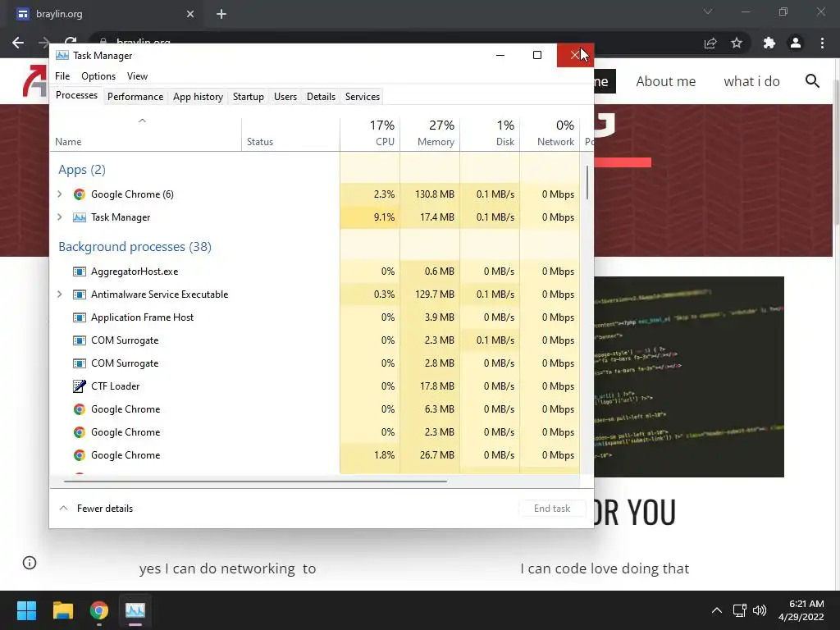Expand the Antimalware Service Executable group
Screen dimensions: 840x630
pos(59,294)
